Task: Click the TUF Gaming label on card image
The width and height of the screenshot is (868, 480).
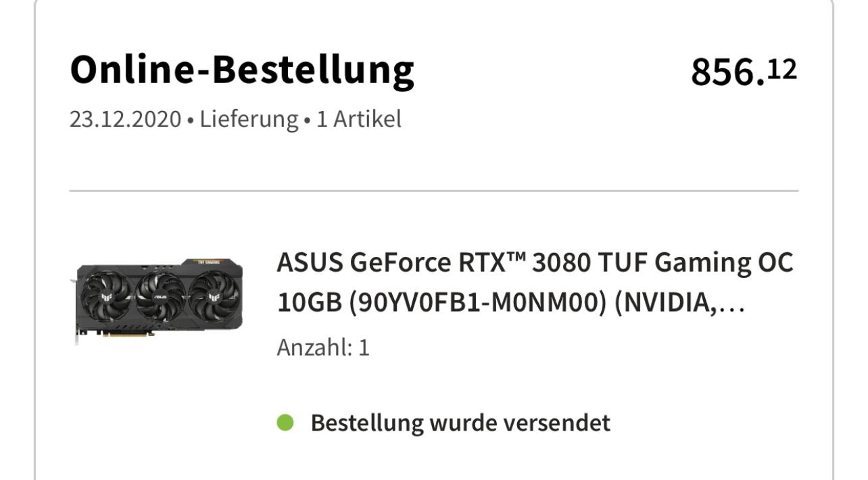Action: pos(209,262)
